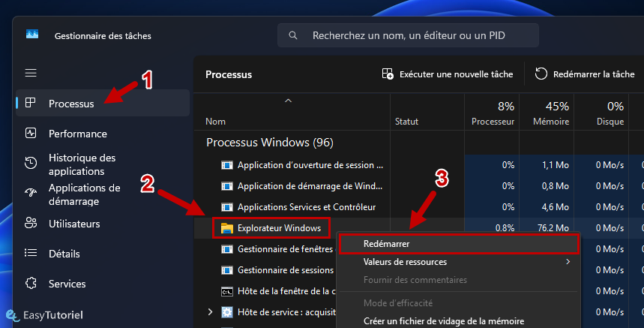Select Application de démarrage de Wind... process name
This screenshot has height=328, width=644.
[310, 186]
